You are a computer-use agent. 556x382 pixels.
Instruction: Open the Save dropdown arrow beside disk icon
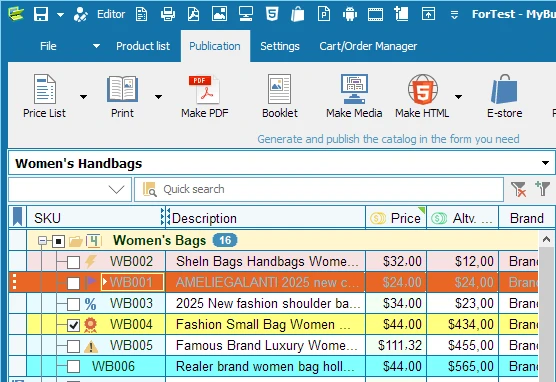click(61, 15)
